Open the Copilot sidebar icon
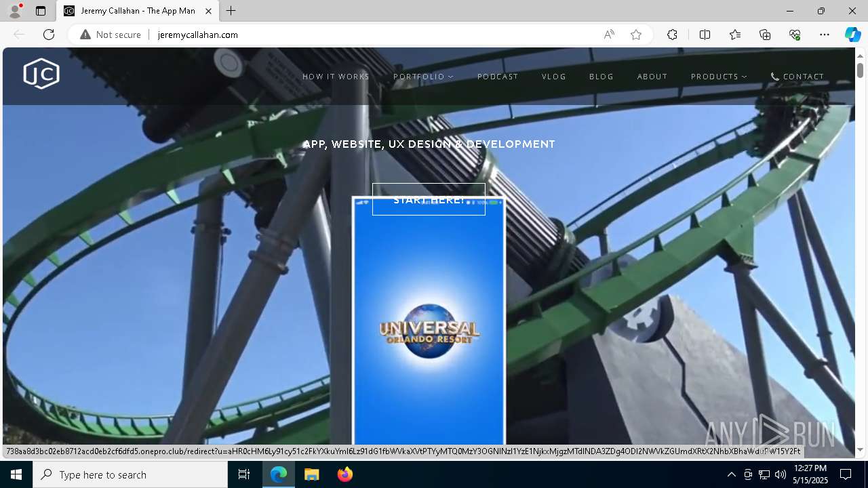Screen dimensions: 868x488 click(852, 35)
